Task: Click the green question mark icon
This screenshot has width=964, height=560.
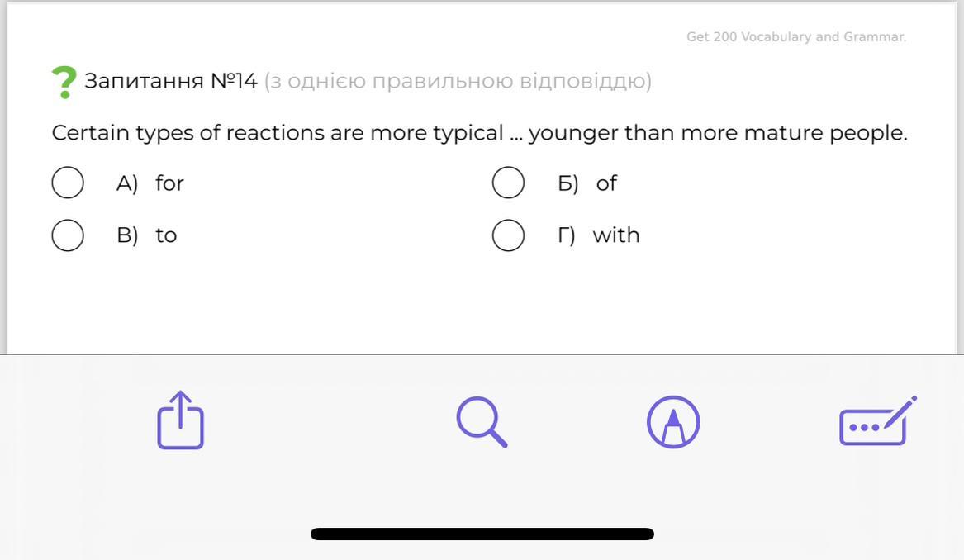Action: 64,82
